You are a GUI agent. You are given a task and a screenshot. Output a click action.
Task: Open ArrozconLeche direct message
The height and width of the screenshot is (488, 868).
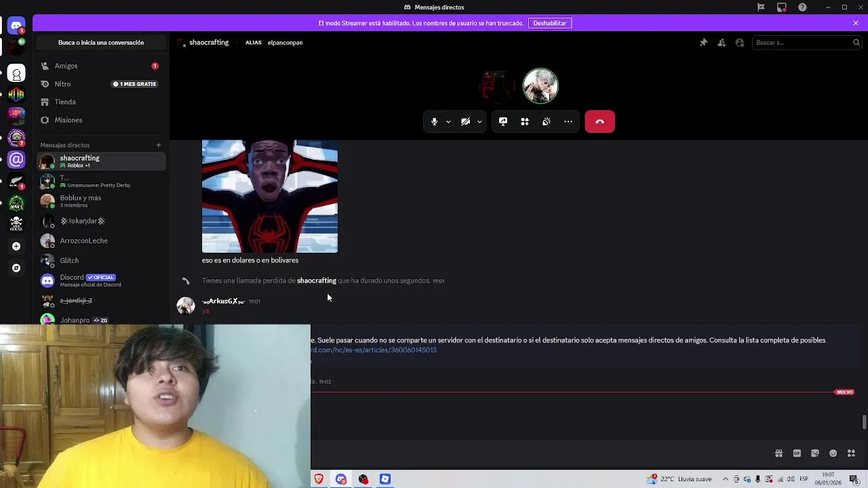100,241
